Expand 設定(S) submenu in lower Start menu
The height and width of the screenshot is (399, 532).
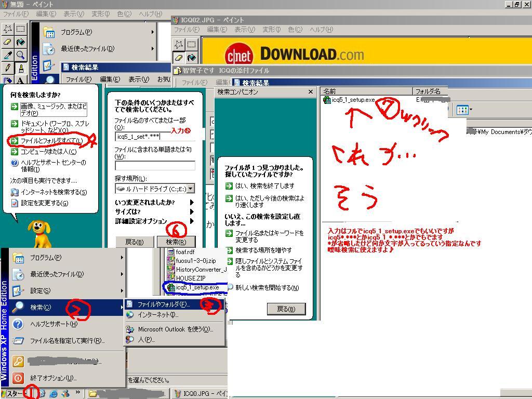pos(122,291)
